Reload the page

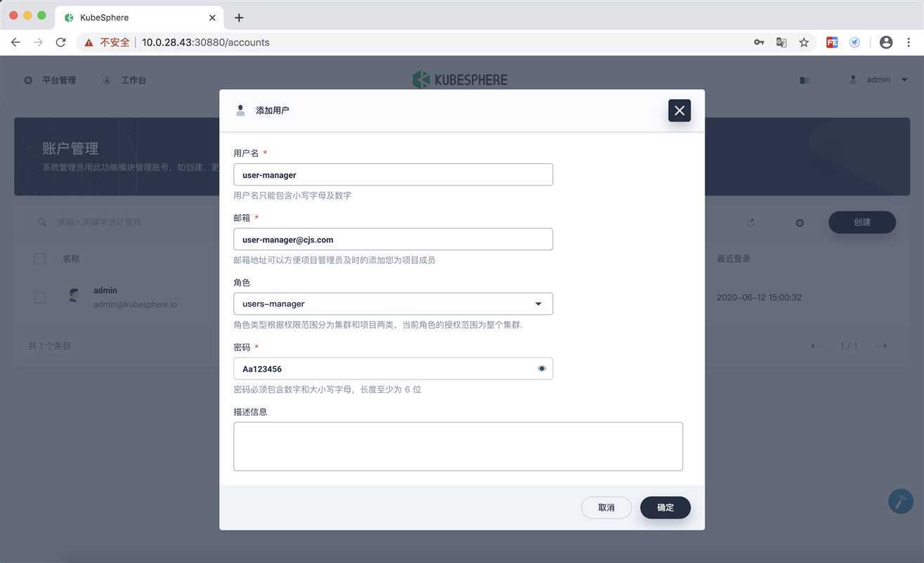coord(60,42)
